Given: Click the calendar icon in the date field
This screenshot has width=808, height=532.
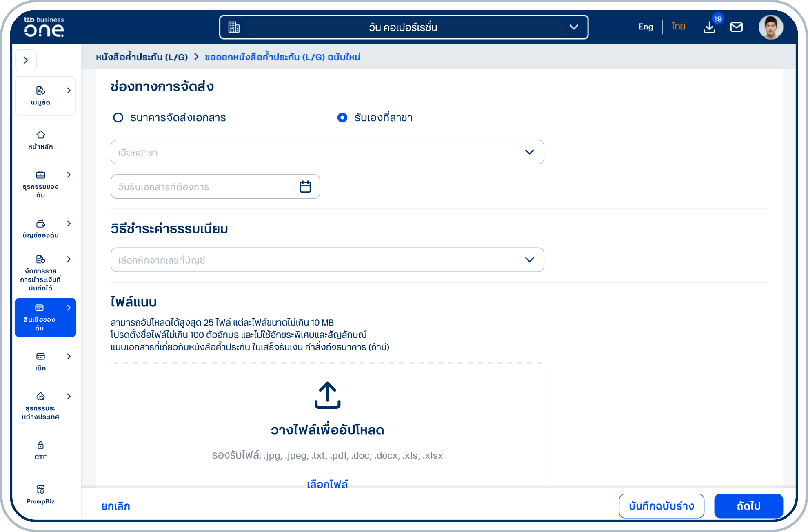Looking at the screenshot, I should click(305, 187).
